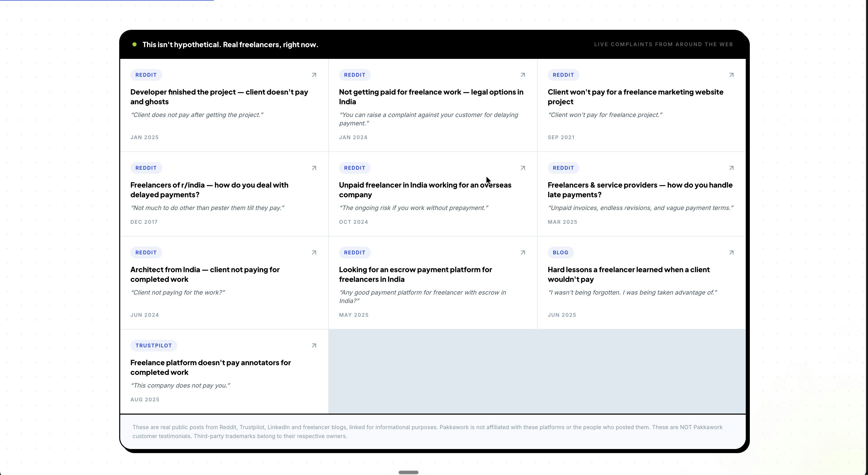Viewport: 868px width, 475px height.
Task: Click quote 'Client not paying for the work?'
Action: (x=178, y=293)
